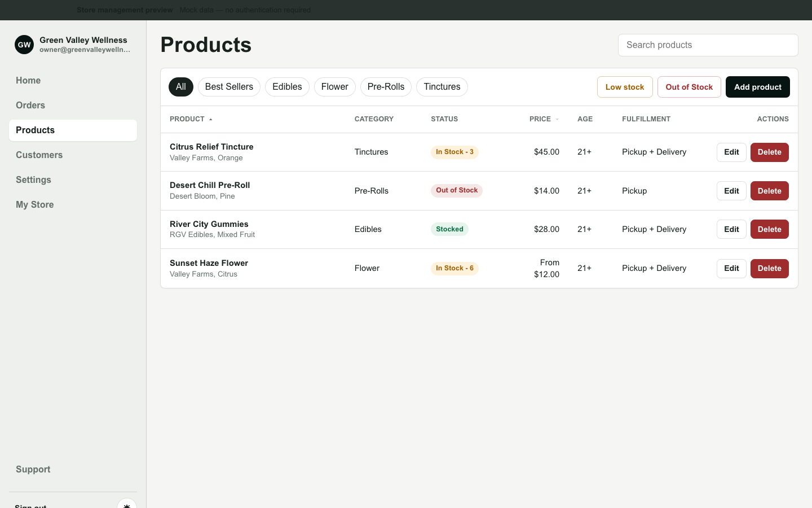Click the Out of Stock status badge
812x508 pixels.
(x=457, y=190)
